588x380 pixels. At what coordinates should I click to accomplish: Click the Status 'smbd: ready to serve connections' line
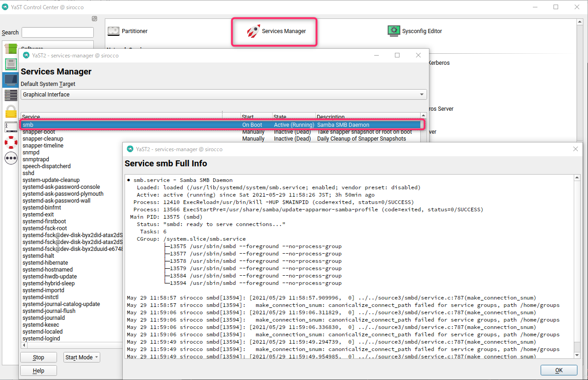[211, 224]
